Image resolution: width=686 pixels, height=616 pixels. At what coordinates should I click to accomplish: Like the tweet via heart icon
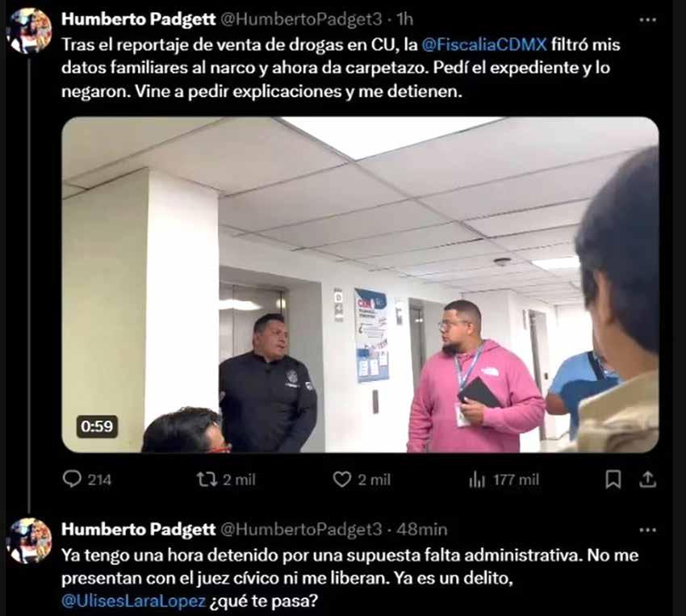coord(341,479)
